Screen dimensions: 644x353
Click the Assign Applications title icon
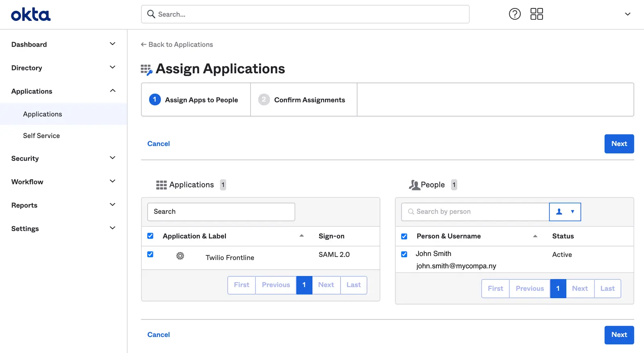tap(147, 70)
